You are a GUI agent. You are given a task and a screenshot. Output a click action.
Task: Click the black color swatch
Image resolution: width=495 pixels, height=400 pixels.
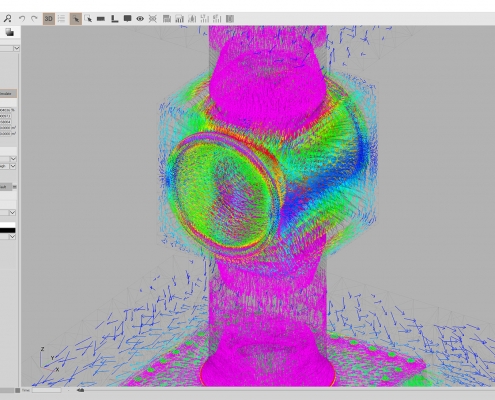tap(8, 230)
